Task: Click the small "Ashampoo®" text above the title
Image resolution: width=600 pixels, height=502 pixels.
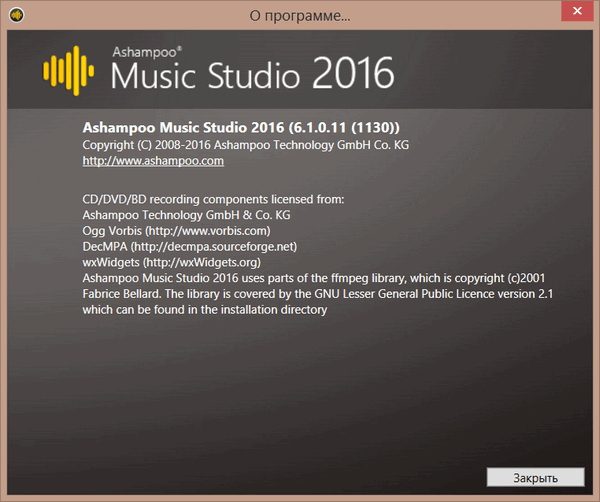Action: point(147,52)
